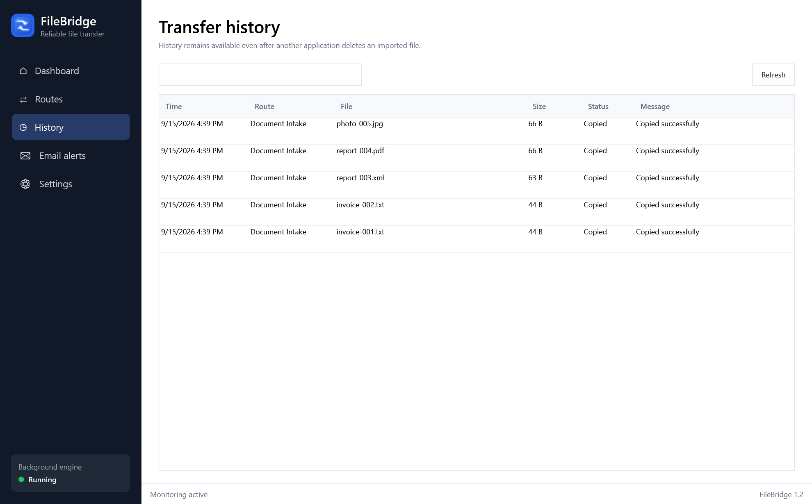
Task: Open the Dashboard page
Action: pyautogui.click(x=71, y=71)
